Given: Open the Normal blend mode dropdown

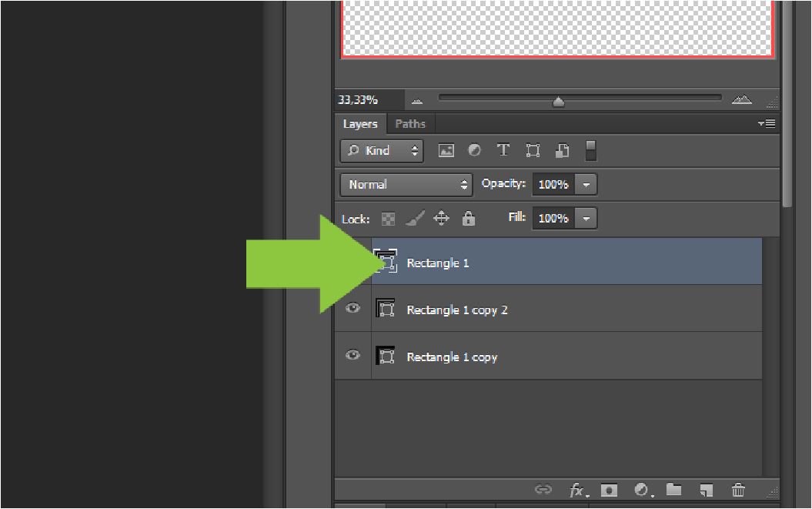Looking at the screenshot, I should [x=406, y=185].
